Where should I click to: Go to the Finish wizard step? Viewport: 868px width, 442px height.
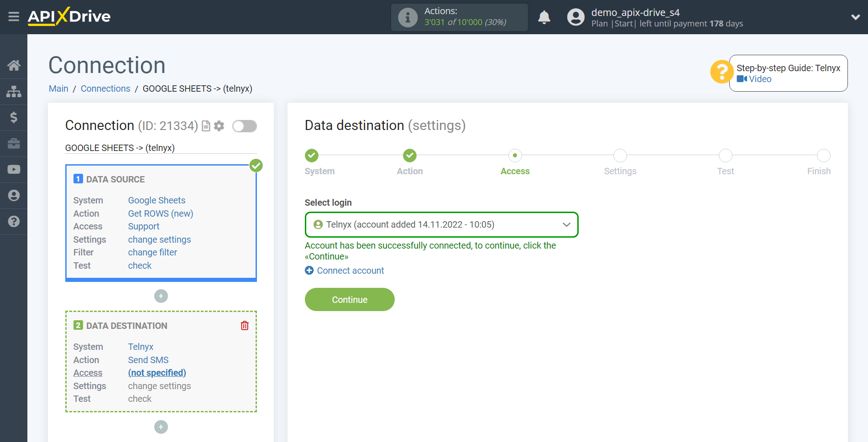[x=824, y=156]
